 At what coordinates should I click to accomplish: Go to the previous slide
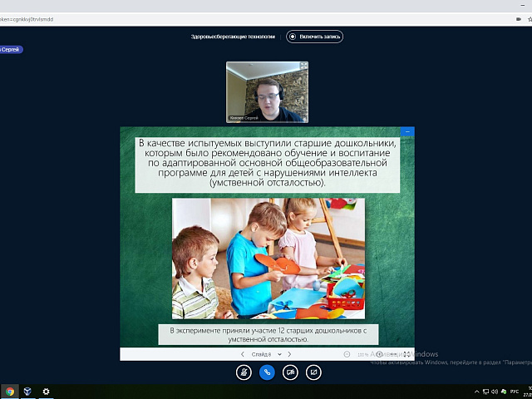click(243, 354)
